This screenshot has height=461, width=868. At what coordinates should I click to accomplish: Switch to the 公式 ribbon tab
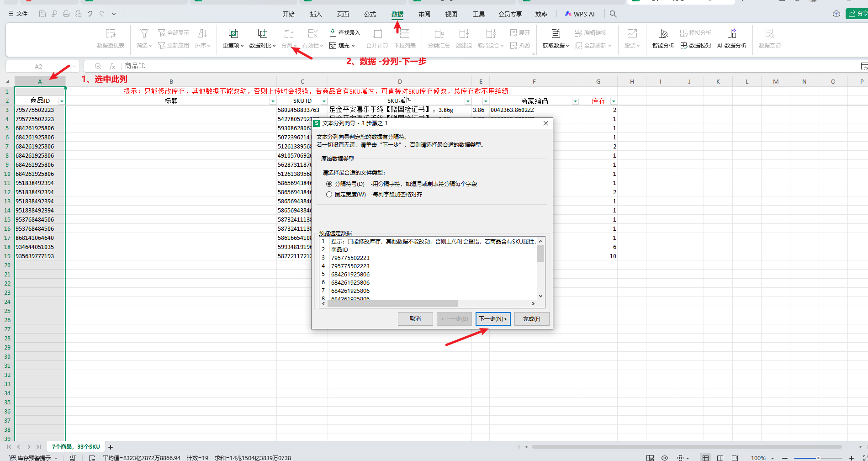[370, 14]
